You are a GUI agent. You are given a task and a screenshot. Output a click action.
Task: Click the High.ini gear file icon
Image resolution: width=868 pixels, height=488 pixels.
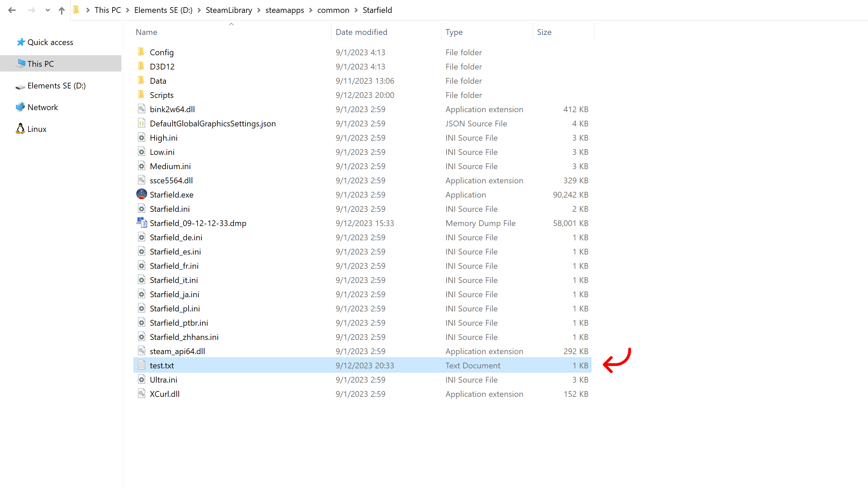pos(141,138)
